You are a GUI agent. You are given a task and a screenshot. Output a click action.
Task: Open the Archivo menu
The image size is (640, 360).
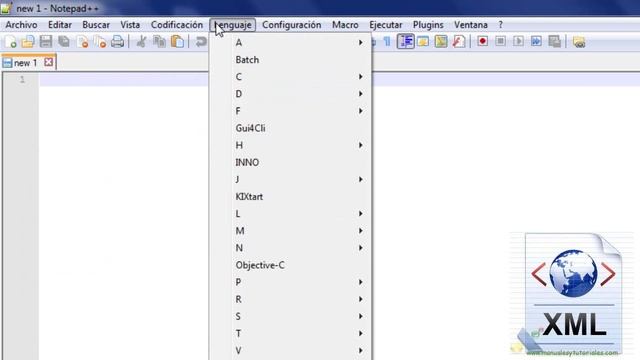pyautogui.click(x=21, y=25)
